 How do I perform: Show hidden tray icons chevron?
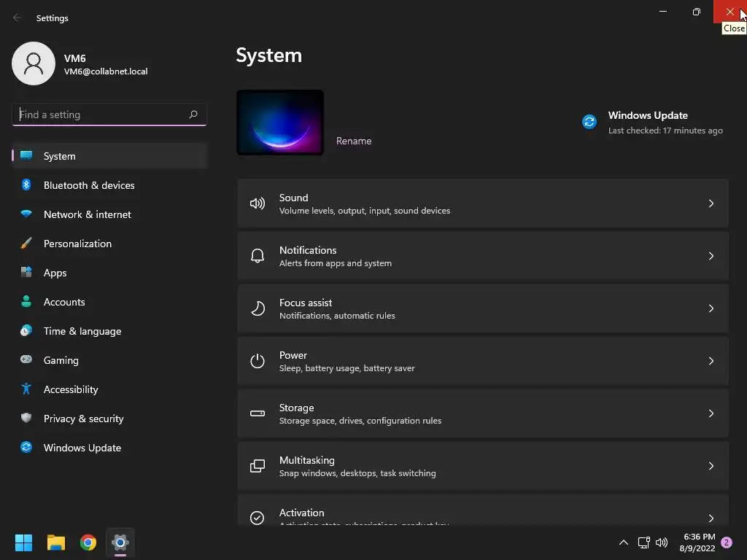(x=623, y=542)
